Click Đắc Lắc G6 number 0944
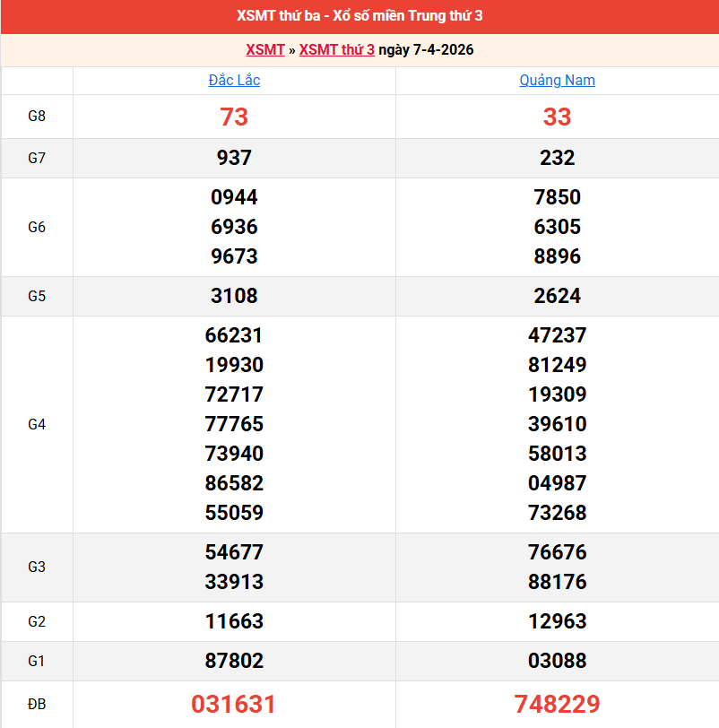The width and height of the screenshot is (719, 728). pos(234,197)
